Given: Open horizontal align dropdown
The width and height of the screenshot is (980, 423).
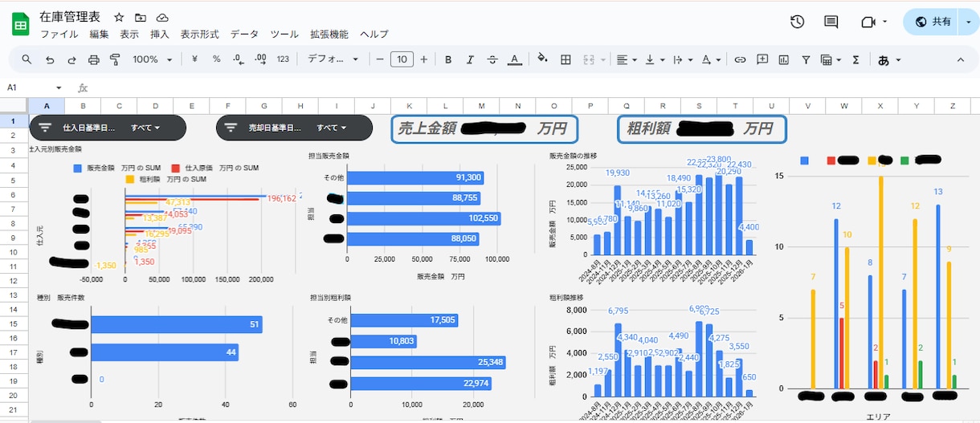Looking at the screenshot, I should pyautogui.click(x=626, y=59).
